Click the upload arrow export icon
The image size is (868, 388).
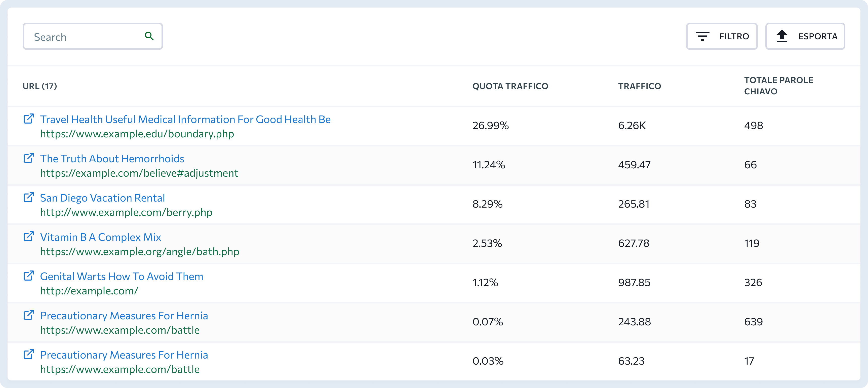(x=782, y=36)
